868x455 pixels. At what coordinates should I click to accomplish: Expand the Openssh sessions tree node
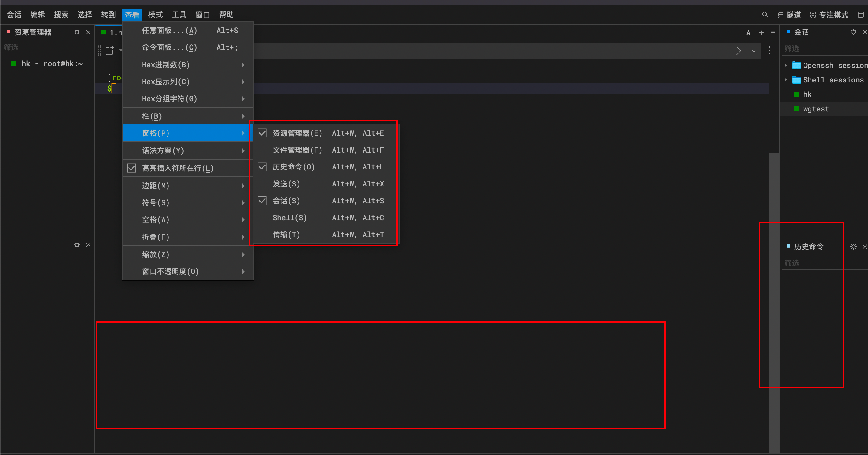785,65
